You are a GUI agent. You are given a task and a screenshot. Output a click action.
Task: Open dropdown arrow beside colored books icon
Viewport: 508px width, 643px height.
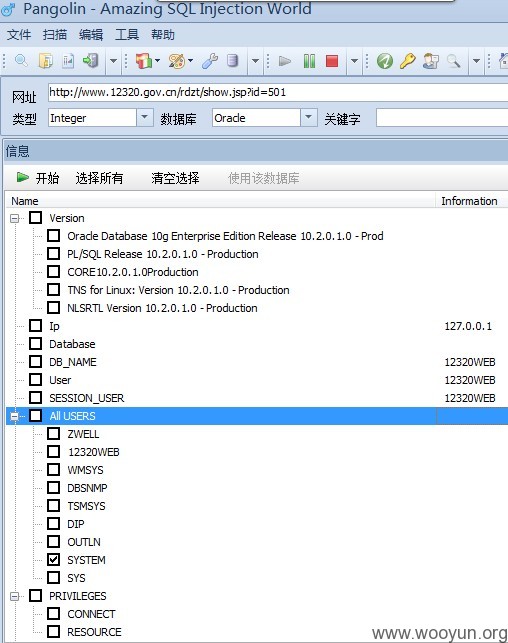click(157, 61)
